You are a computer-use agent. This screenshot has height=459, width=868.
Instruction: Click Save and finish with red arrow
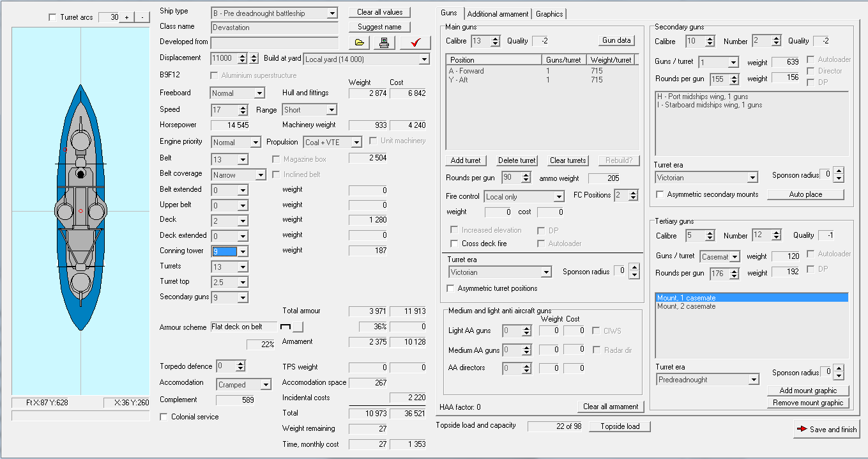click(826, 429)
